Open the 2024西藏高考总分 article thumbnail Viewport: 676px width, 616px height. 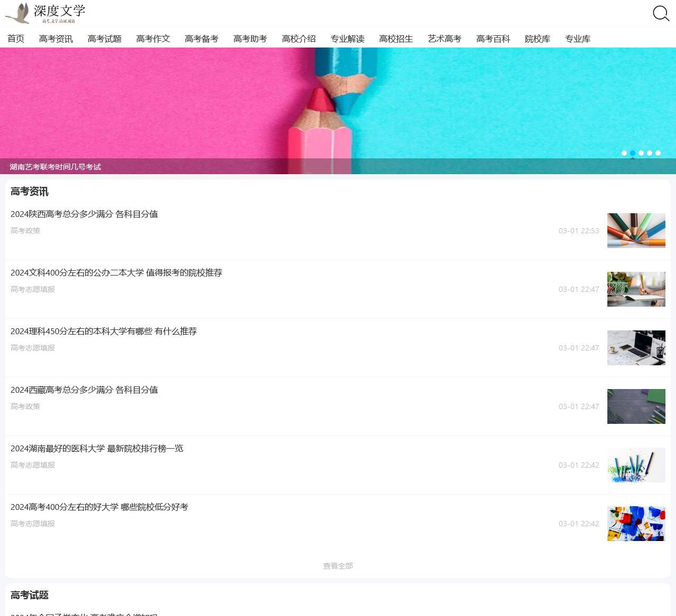point(636,406)
